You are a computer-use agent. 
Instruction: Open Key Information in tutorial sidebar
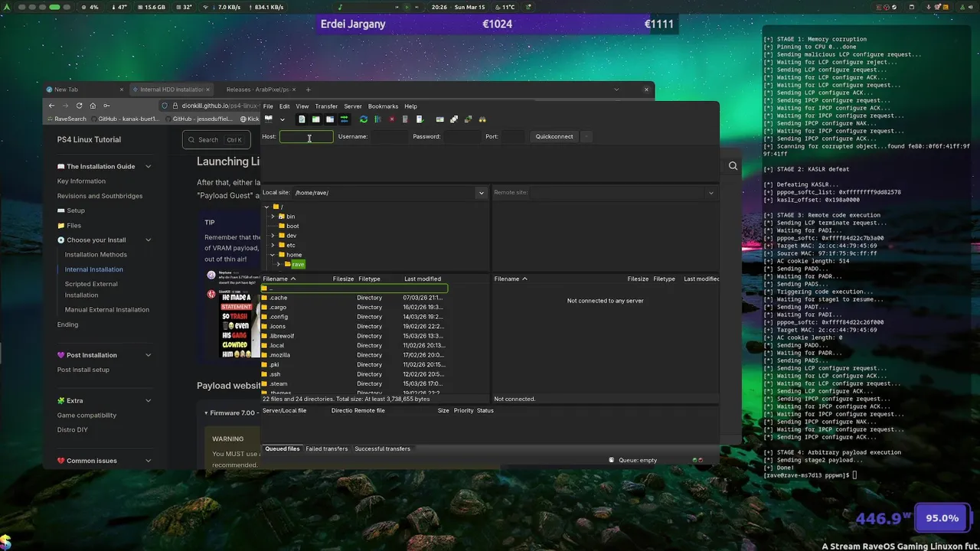pyautogui.click(x=81, y=181)
